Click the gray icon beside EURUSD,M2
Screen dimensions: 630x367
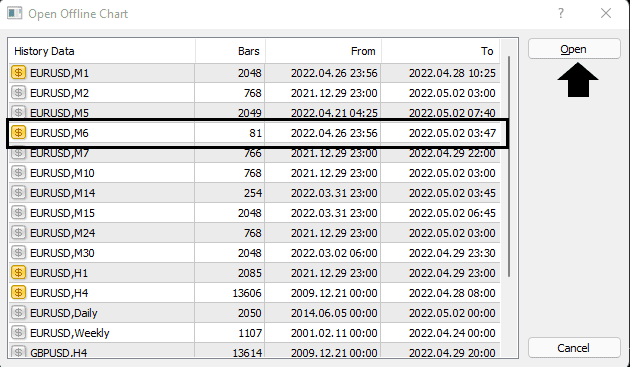tap(18, 93)
